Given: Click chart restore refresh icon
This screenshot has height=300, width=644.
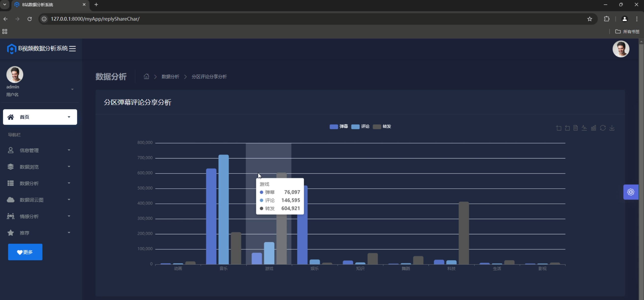Looking at the screenshot, I should pos(603,128).
